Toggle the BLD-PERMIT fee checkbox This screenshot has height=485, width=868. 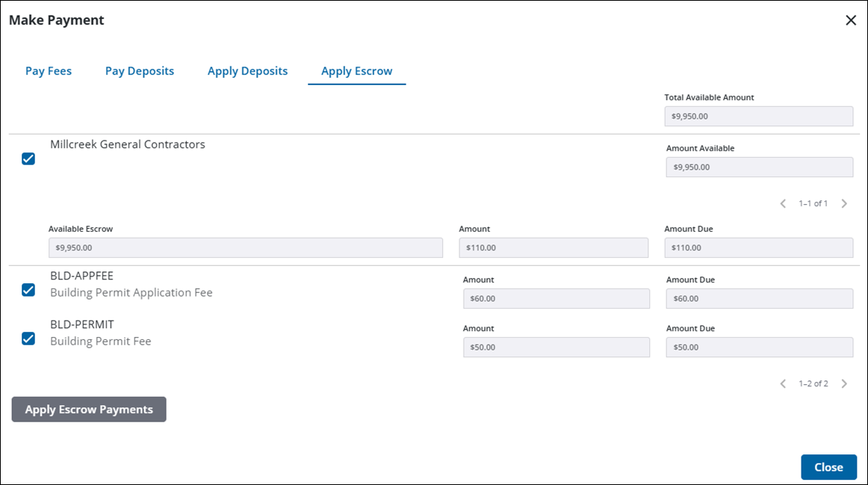click(x=28, y=339)
